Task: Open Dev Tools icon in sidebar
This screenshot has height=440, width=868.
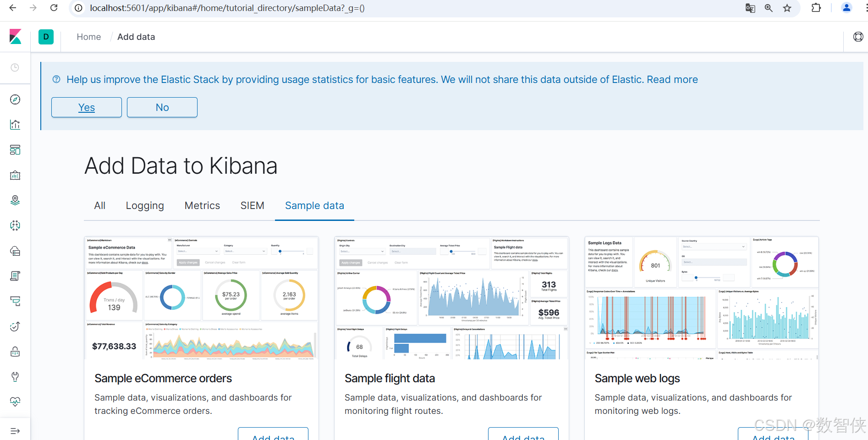Action: click(15, 377)
